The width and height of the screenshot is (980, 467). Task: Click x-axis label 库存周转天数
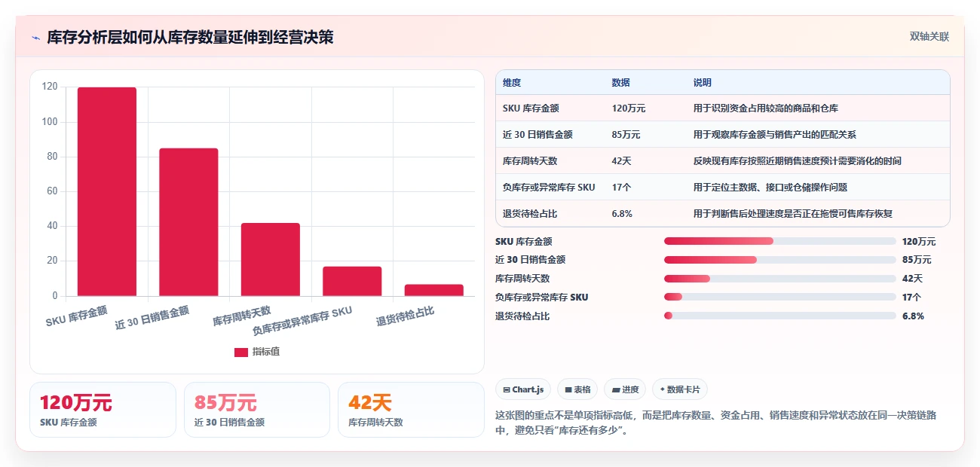[241, 316]
